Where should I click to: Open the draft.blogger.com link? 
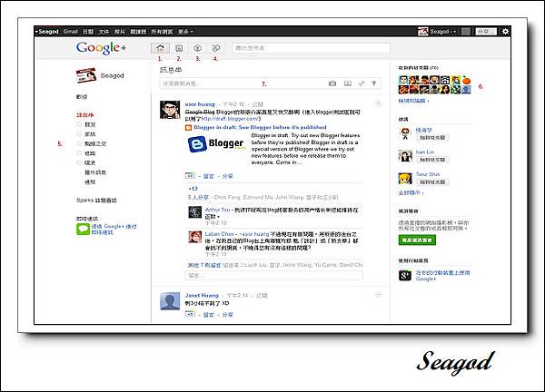pos(231,119)
